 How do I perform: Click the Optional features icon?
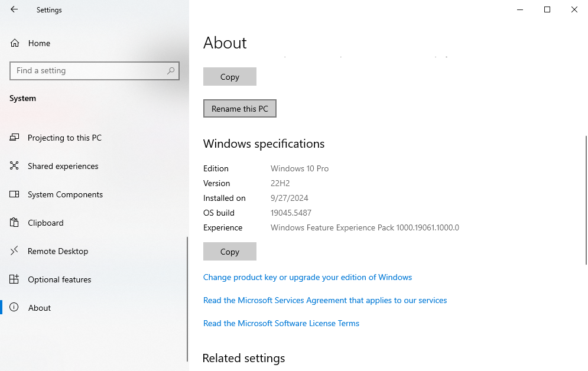click(x=14, y=279)
